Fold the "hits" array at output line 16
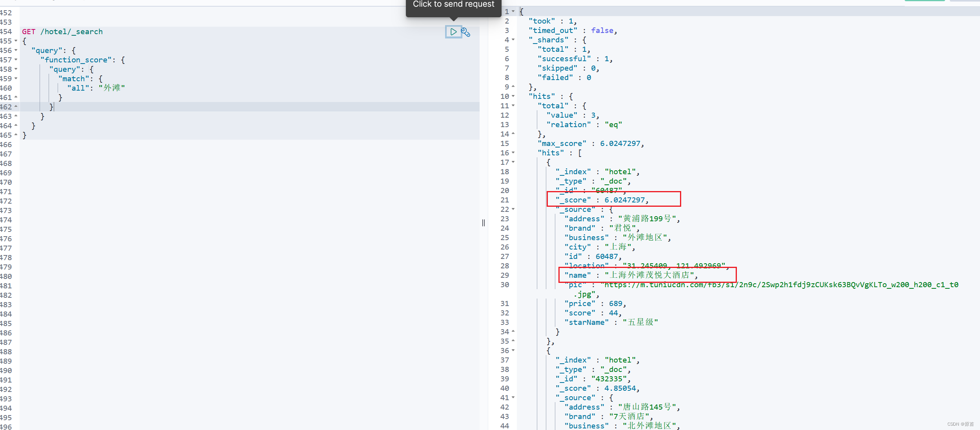 pyautogui.click(x=513, y=153)
